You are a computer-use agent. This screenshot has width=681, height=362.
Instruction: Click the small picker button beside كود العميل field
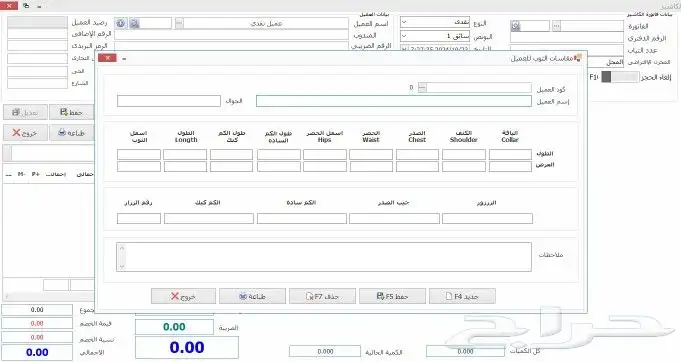422,88
